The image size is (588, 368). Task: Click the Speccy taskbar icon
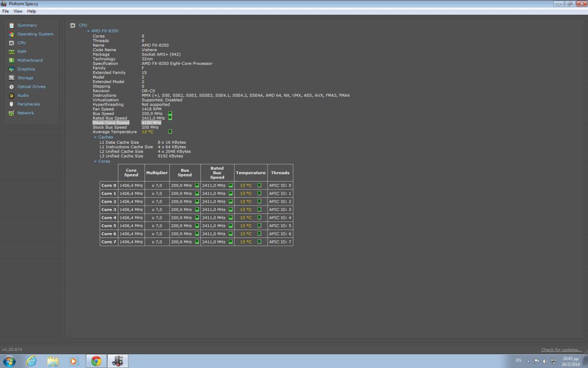tap(118, 361)
